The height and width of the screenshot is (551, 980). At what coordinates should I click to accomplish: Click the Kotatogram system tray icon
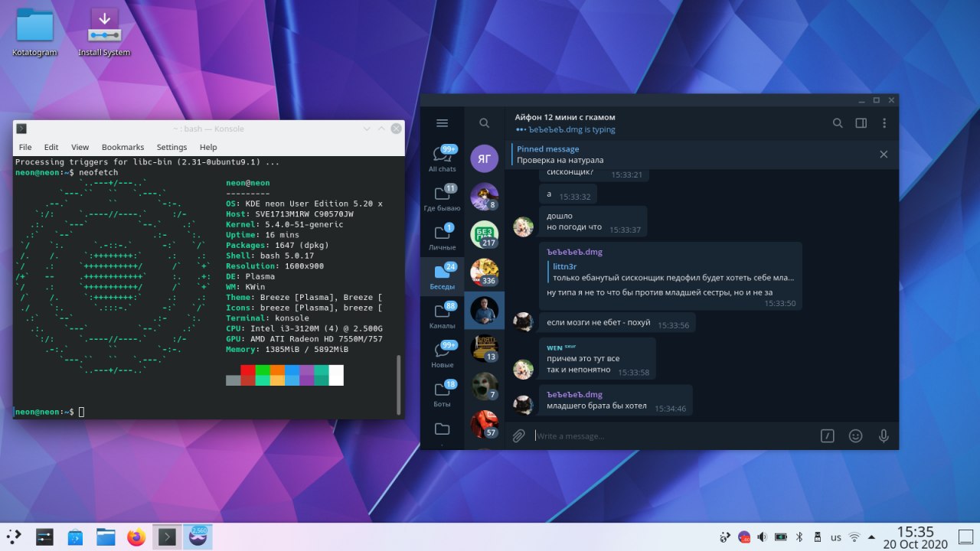coord(743,537)
